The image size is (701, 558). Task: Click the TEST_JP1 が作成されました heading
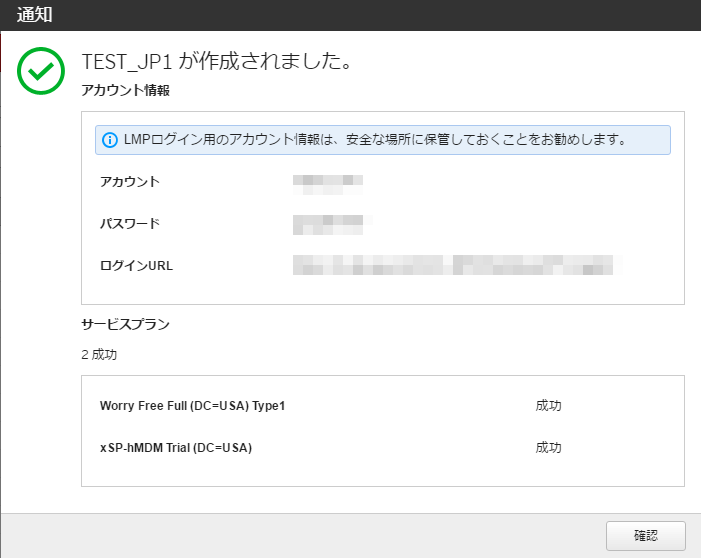(x=215, y=62)
